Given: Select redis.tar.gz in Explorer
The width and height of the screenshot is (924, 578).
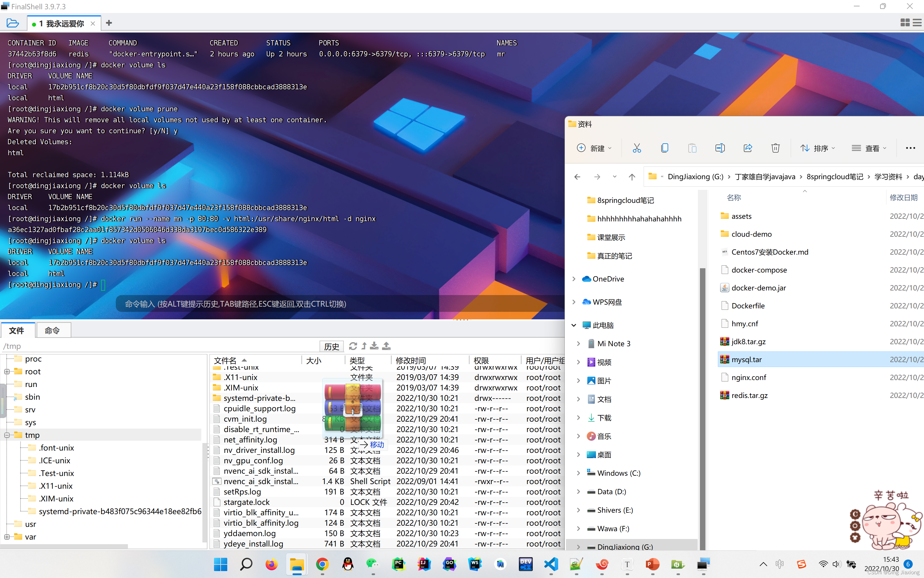Looking at the screenshot, I should (x=821, y=395).
